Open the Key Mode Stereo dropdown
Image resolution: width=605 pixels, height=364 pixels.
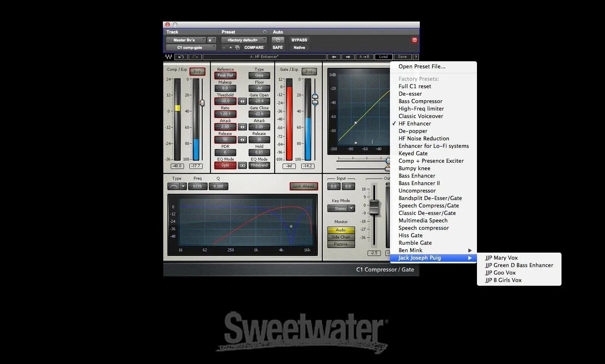[x=341, y=208]
